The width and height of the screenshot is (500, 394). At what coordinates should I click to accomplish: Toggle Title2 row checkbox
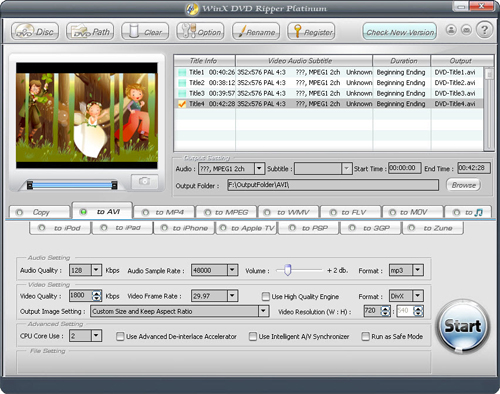pos(182,83)
